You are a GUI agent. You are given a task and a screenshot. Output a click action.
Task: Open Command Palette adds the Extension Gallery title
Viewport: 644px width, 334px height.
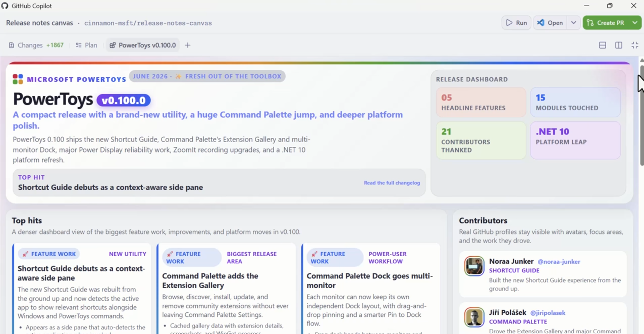coord(210,280)
